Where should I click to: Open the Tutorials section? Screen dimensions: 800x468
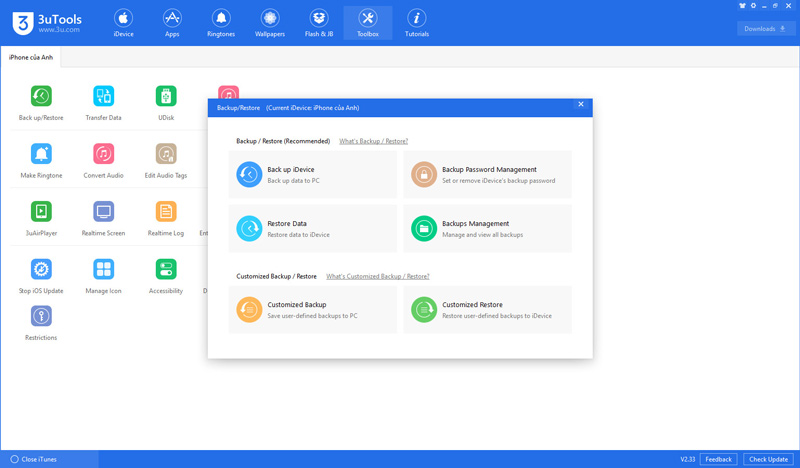[417, 23]
